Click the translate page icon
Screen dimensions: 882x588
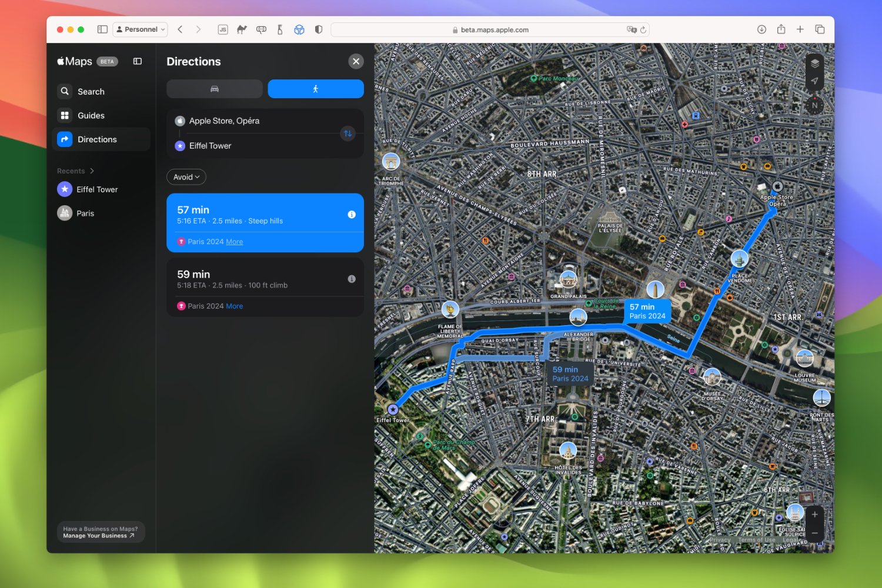pos(632,29)
